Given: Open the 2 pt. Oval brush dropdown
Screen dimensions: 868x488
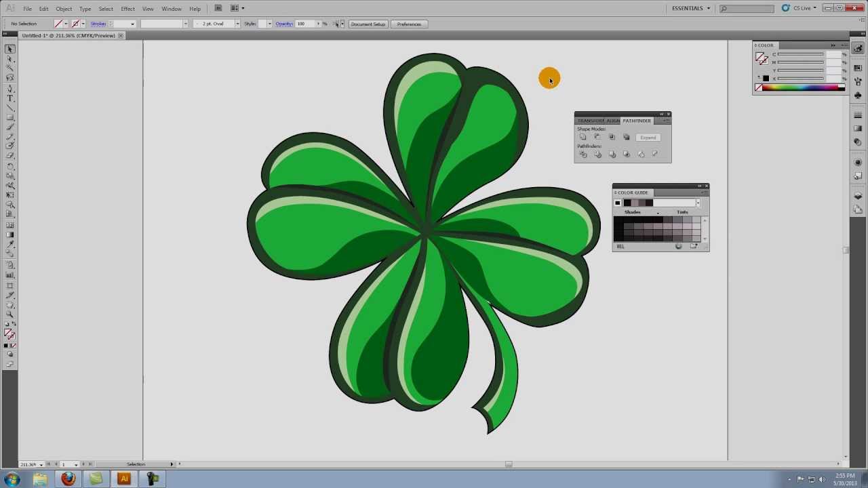Looking at the screenshot, I should [x=237, y=24].
